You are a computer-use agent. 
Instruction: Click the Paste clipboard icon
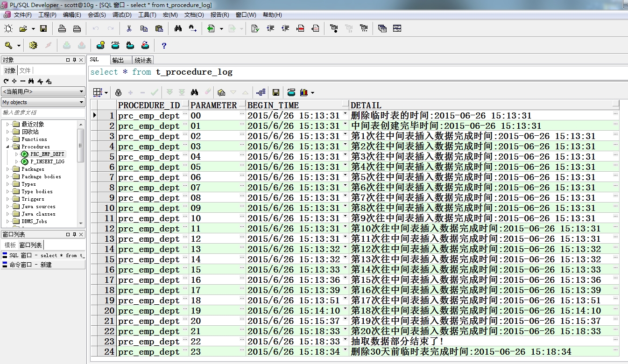pyautogui.click(x=159, y=29)
